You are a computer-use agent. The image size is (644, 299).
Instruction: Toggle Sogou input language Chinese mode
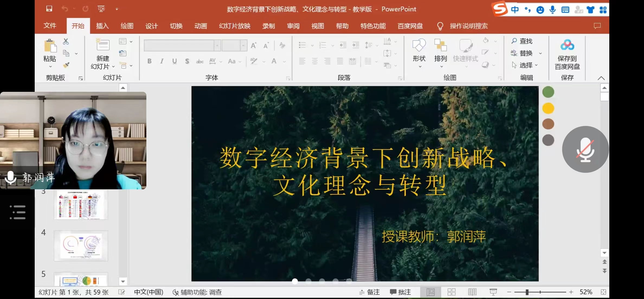515,10
